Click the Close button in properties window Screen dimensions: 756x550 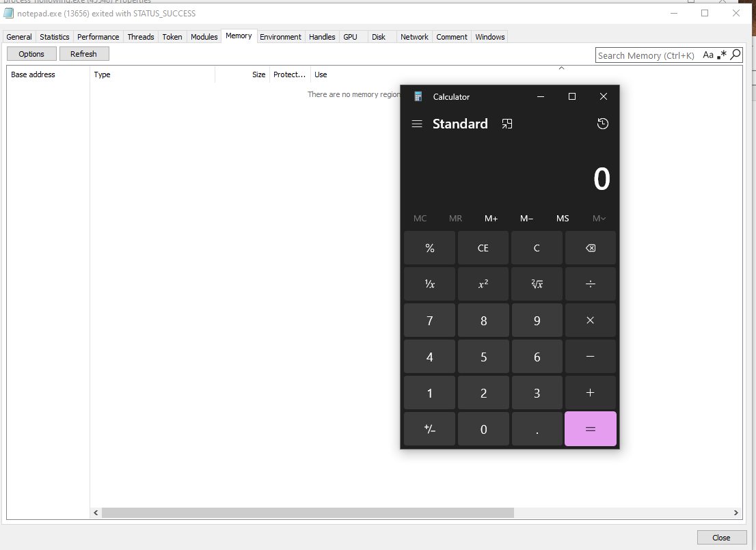click(721, 538)
